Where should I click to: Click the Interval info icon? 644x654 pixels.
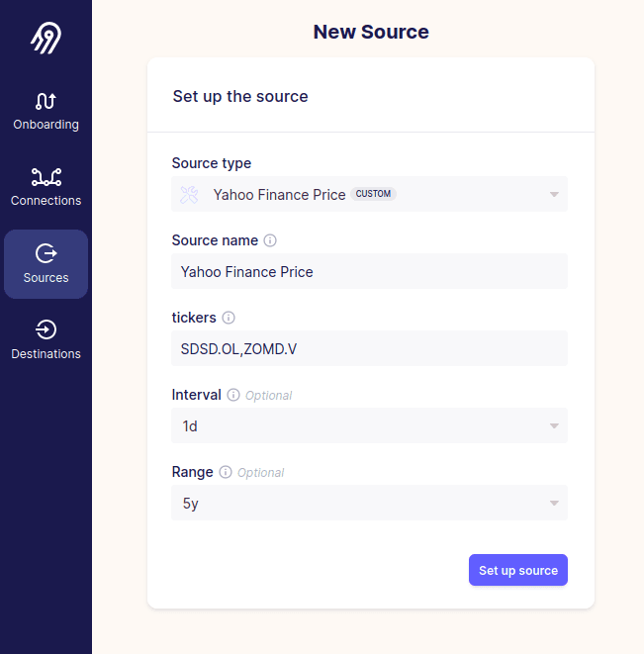click(x=233, y=395)
